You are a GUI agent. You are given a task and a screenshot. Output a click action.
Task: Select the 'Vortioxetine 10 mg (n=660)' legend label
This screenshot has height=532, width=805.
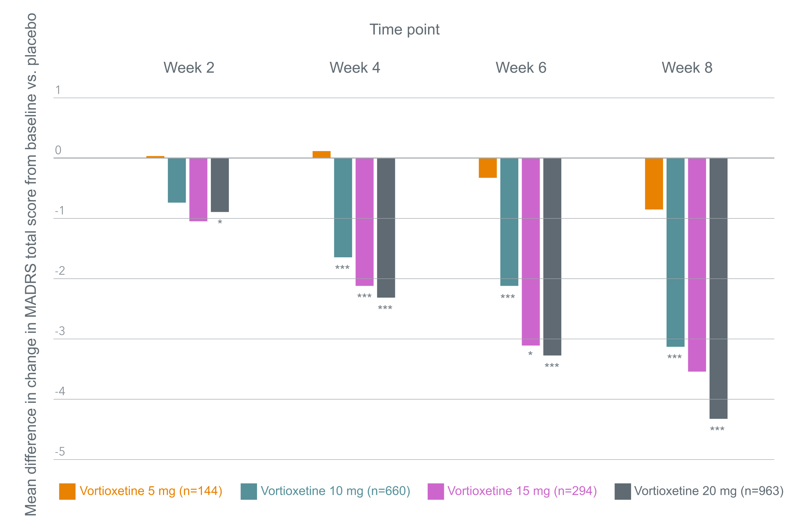pyautogui.click(x=335, y=491)
